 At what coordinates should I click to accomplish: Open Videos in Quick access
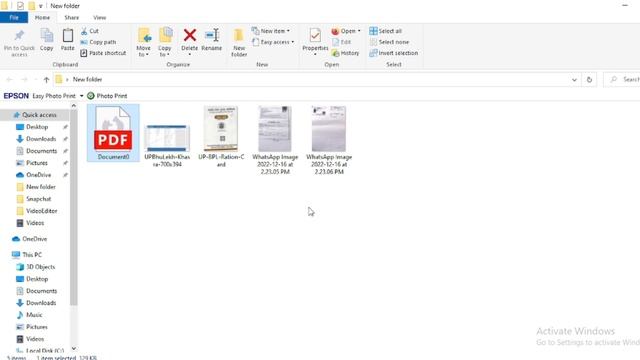pos(35,223)
